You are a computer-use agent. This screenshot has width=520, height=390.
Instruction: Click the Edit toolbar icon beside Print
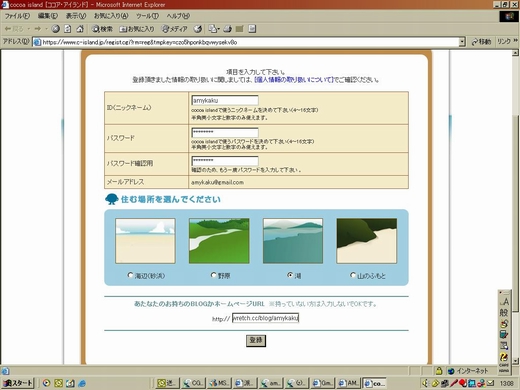(239, 29)
